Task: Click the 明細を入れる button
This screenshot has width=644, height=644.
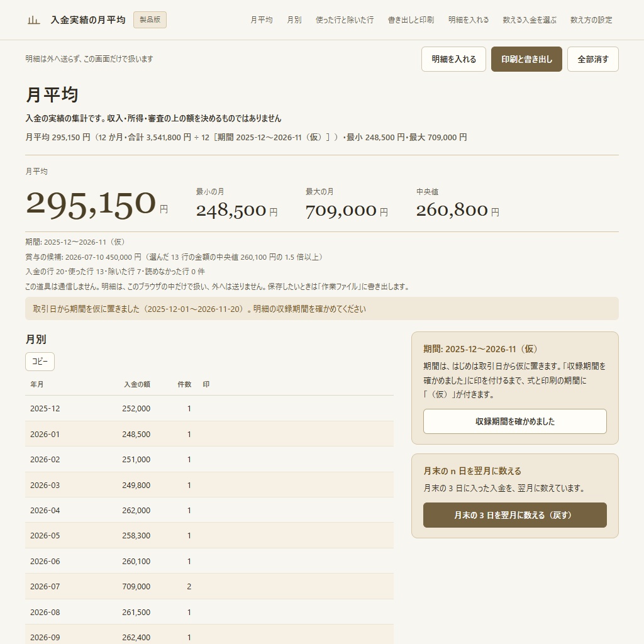Action: (453, 59)
